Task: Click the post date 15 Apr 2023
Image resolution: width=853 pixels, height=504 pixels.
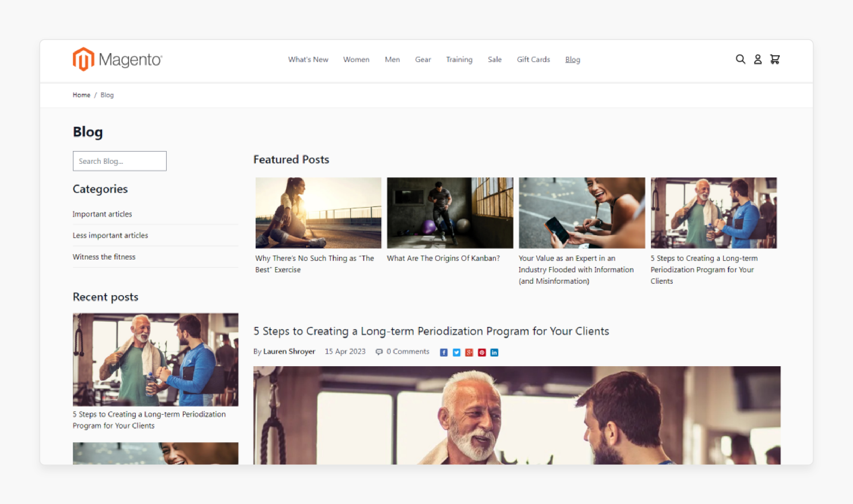Action: click(x=345, y=352)
